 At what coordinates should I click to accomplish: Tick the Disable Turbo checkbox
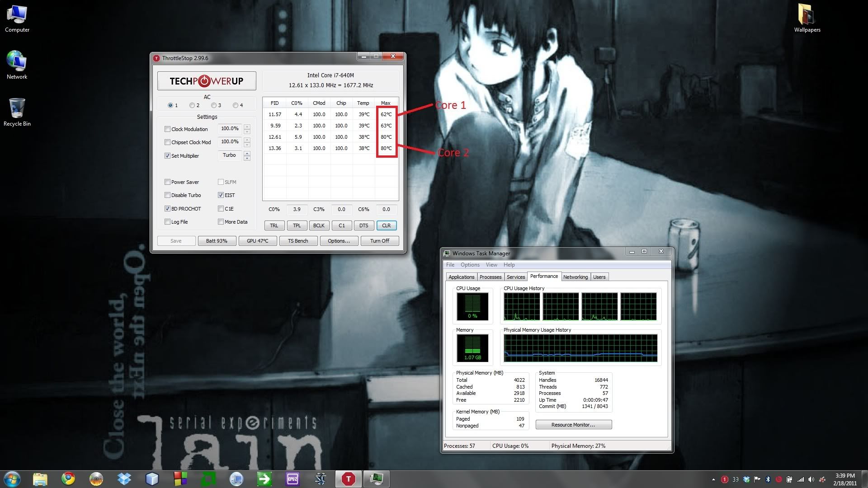168,195
